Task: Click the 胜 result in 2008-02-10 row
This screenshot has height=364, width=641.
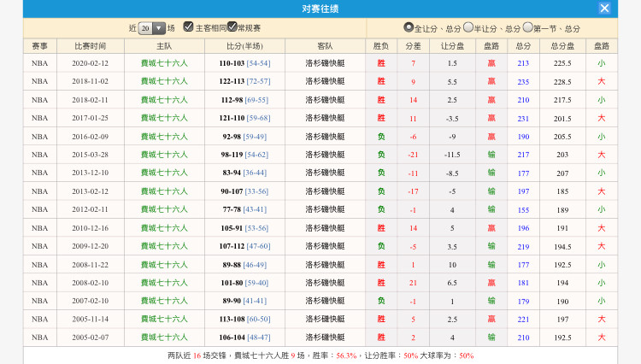Action: tap(381, 283)
